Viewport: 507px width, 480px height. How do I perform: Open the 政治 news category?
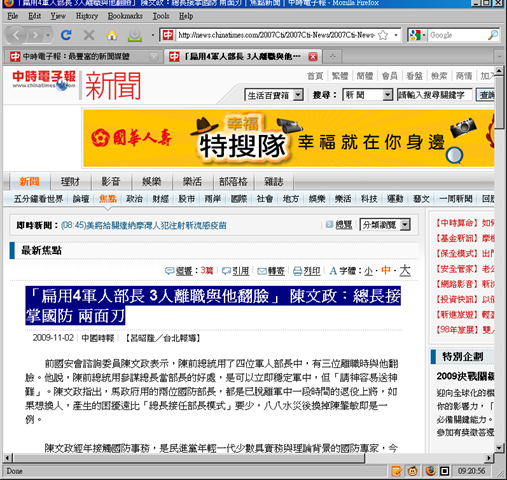tap(134, 199)
